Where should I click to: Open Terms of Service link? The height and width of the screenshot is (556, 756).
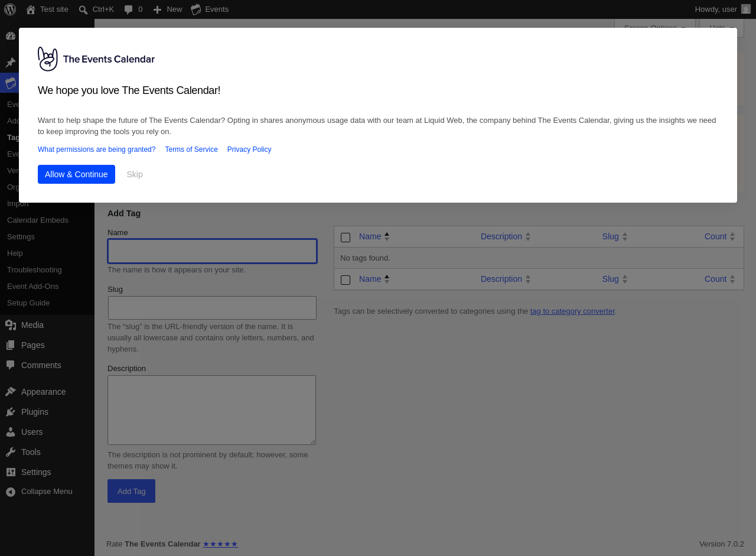[x=191, y=149]
